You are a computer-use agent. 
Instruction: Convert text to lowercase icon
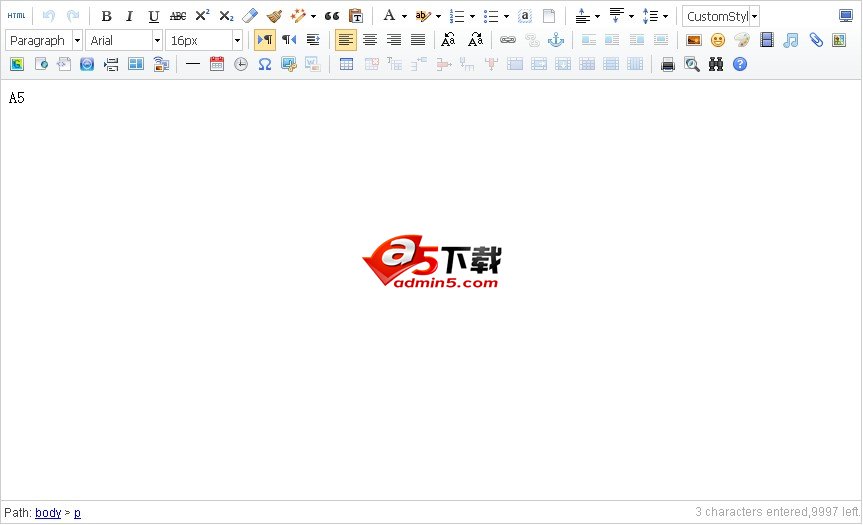[475, 40]
